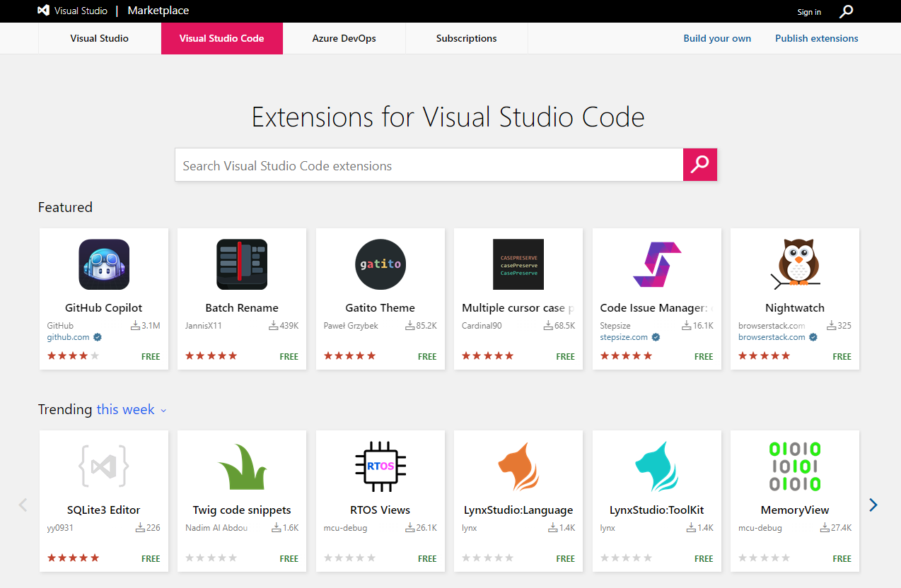Click download icon on RTOS Views card
This screenshot has height=588, width=901.
tap(410, 528)
